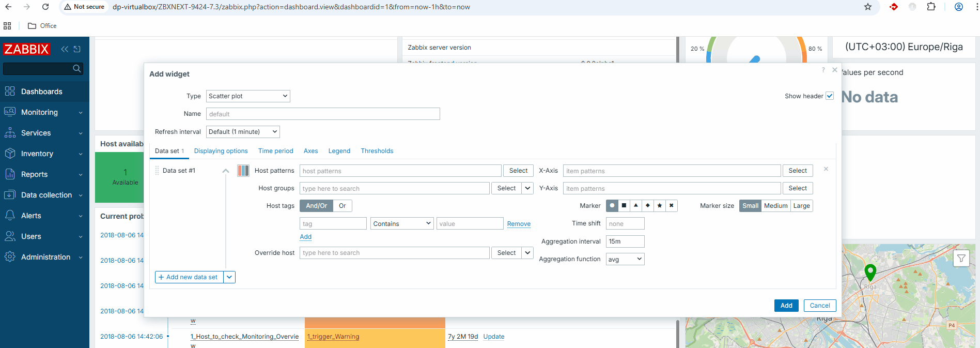Open the widget Type dropdown
This screenshot has width=980, height=348.
248,96
